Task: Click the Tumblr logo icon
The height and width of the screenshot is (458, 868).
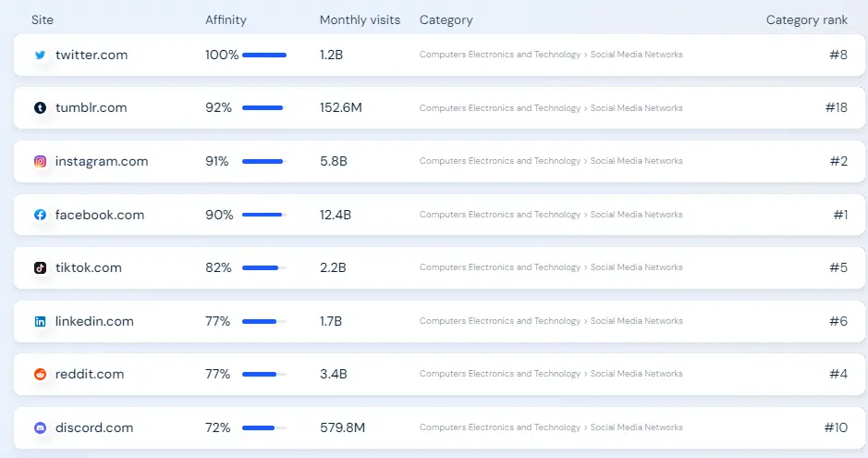Action: [x=40, y=108]
